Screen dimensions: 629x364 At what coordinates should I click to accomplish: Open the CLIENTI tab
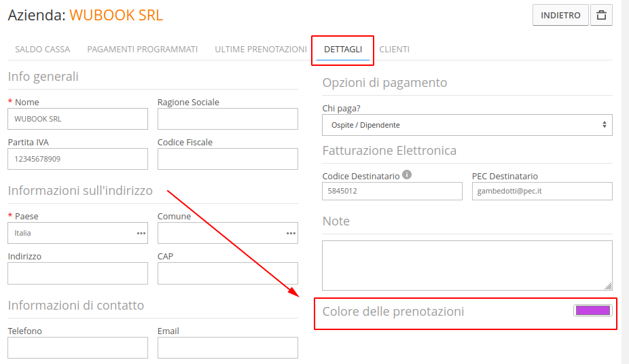[x=395, y=50]
